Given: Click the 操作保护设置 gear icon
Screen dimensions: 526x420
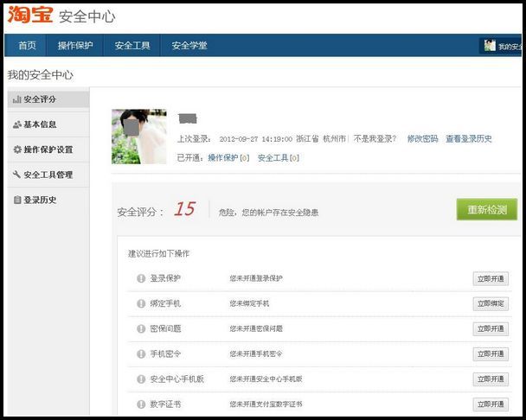Looking at the screenshot, I should pyautogui.click(x=16, y=150).
